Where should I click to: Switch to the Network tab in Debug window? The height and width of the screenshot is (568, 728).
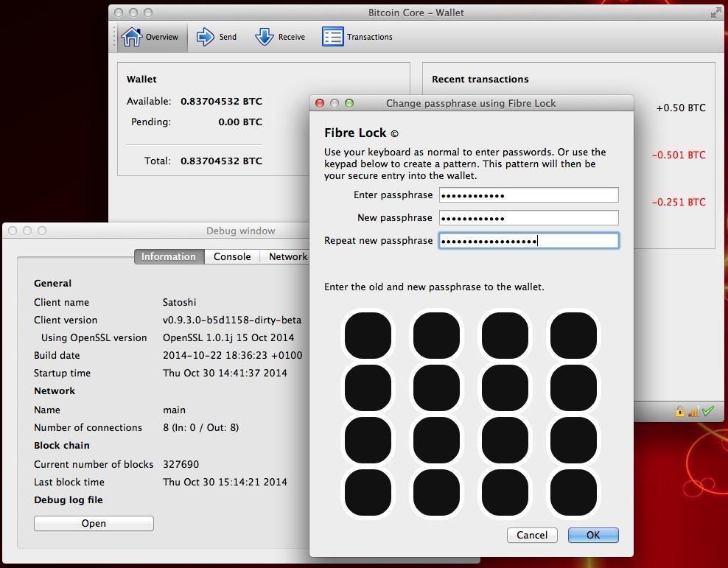(285, 256)
